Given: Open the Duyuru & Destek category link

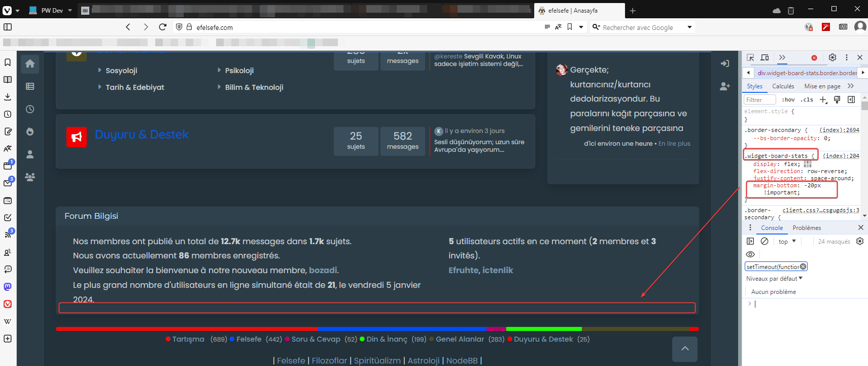Looking at the screenshot, I should (x=142, y=135).
